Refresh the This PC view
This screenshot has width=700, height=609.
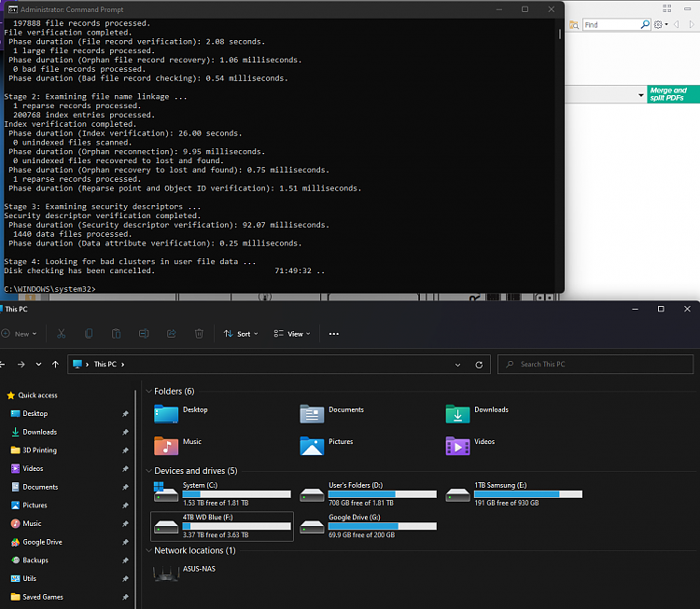[x=479, y=365]
